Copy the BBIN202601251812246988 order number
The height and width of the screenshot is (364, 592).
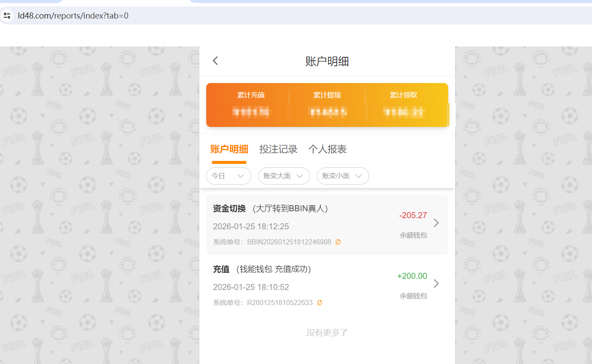[x=338, y=241]
